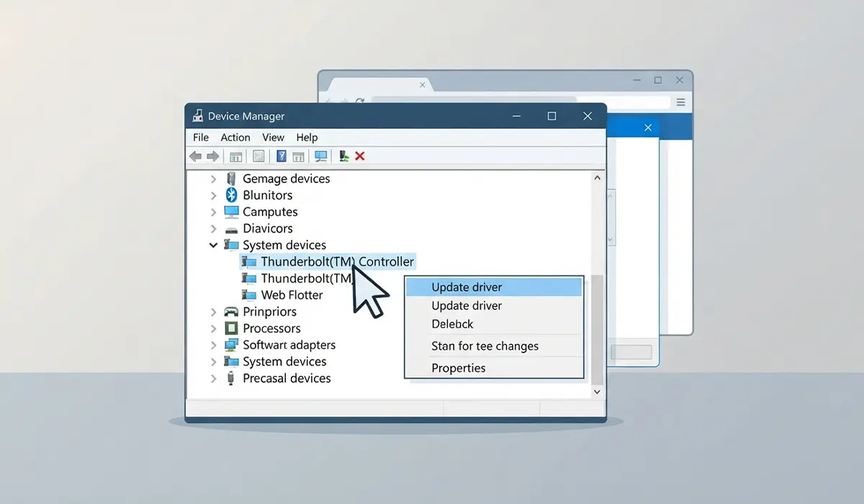
Task: Choose the highlighted Update driver context entry
Action: point(494,287)
